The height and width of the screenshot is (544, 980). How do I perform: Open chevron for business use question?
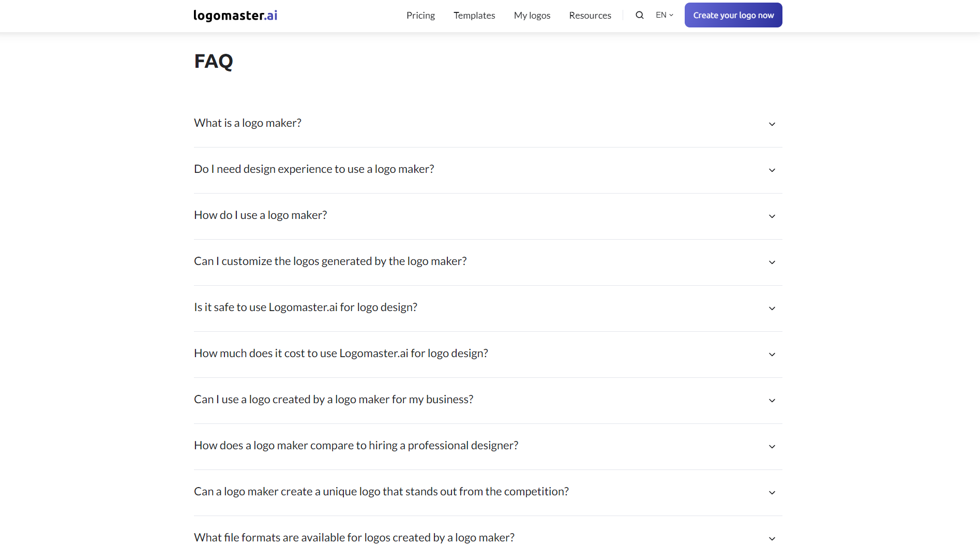(772, 401)
